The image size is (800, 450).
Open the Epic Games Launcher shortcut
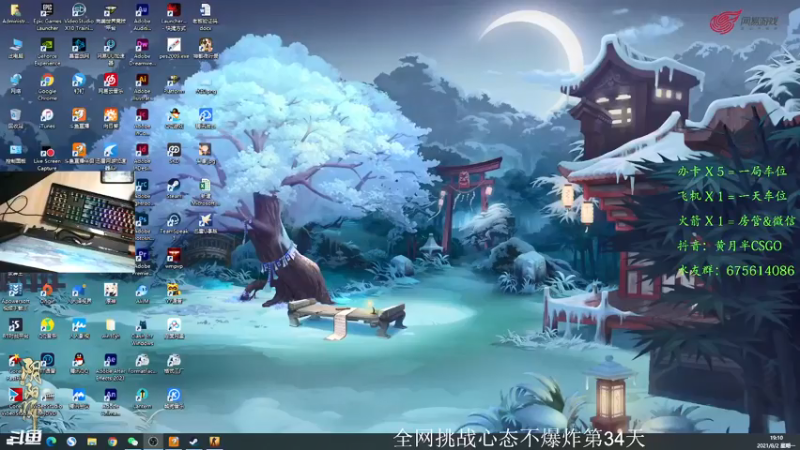pos(47,16)
